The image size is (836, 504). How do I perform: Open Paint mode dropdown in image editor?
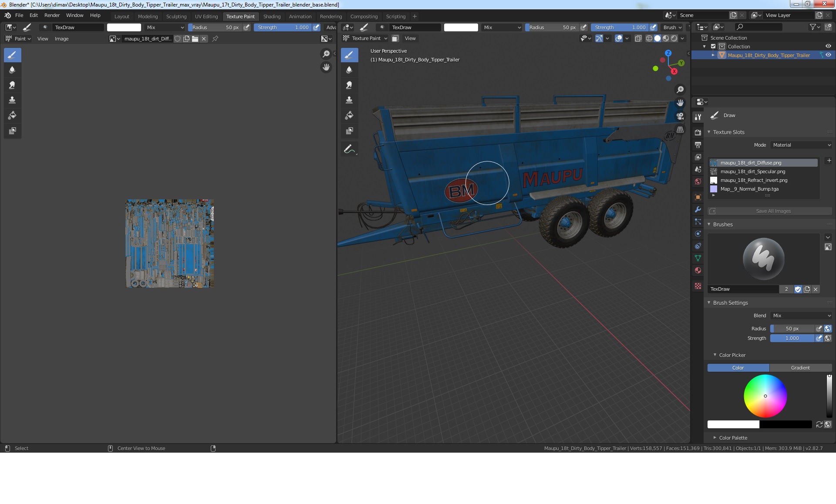click(18, 39)
